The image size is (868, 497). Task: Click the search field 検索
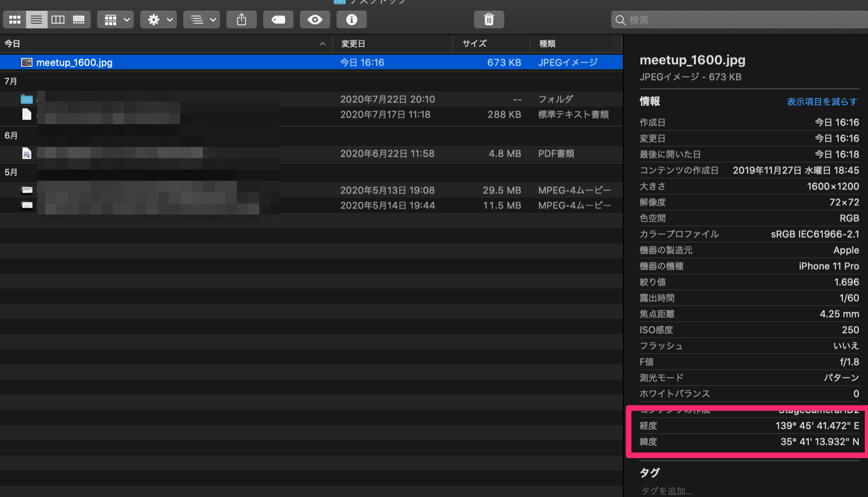[x=741, y=20]
